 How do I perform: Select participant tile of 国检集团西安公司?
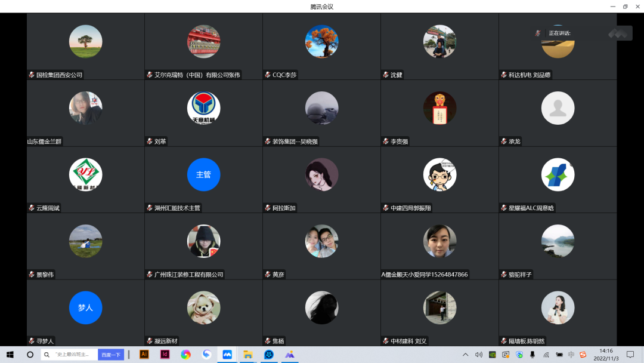point(85,46)
